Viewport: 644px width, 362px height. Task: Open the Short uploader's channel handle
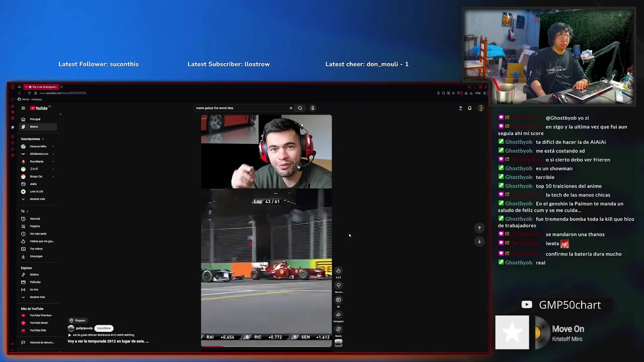[x=84, y=328]
